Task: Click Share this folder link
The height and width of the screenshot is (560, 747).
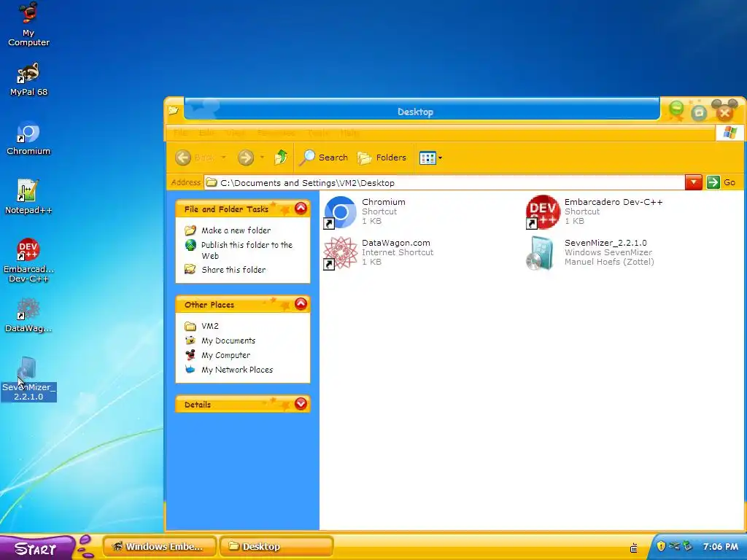Action: pyautogui.click(x=233, y=270)
